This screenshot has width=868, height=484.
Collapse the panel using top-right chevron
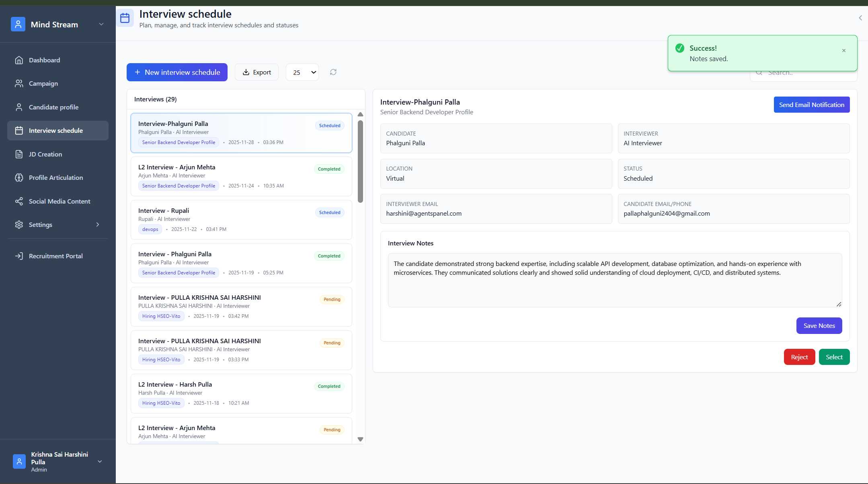860,18
